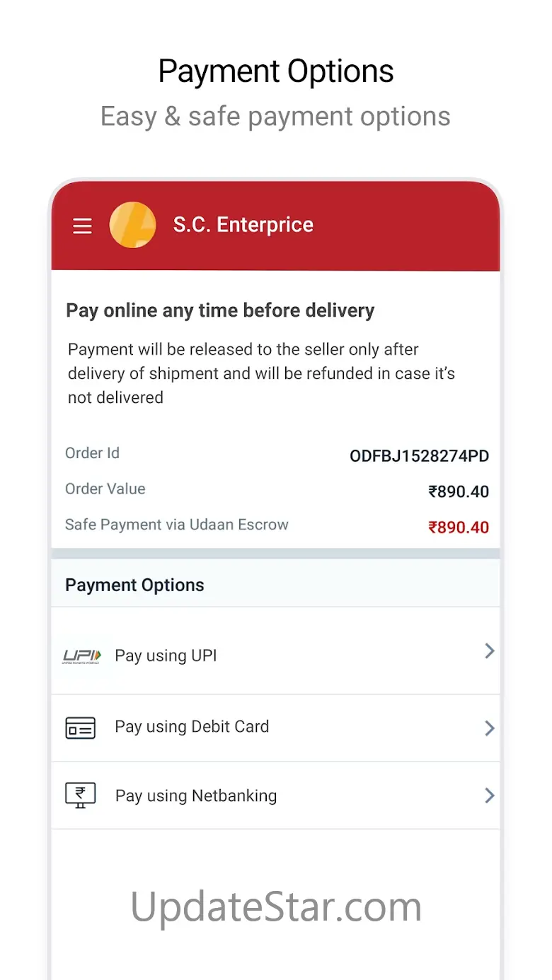Click the red Udaan Escrow amount ₹890.40
Viewport: 552px width, 980px height.
coord(459,527)
